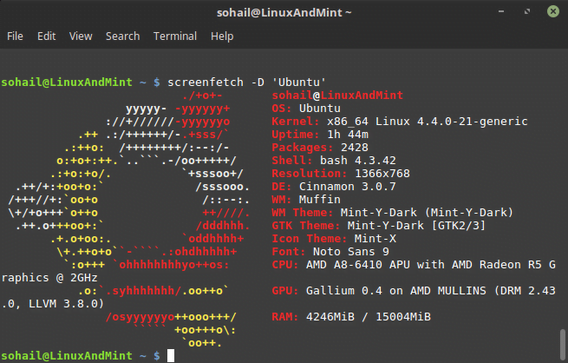Click the Uptime: 1h 44m line

click(320, 134)
